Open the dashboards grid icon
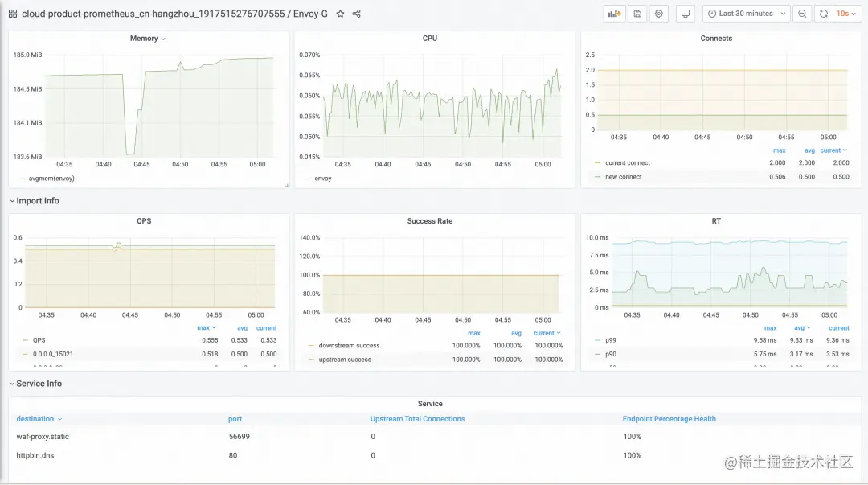This screenshot has height=485, width=868. [x=13, y=14]
